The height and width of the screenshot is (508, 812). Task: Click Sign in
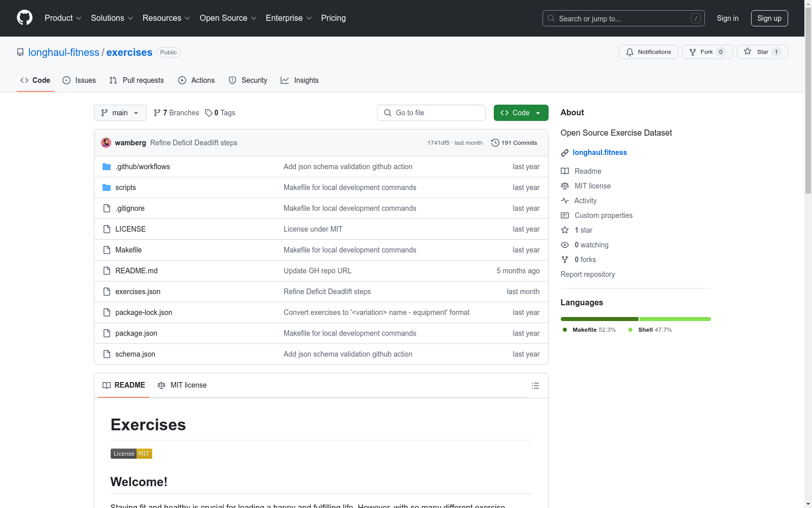point(728,18)
